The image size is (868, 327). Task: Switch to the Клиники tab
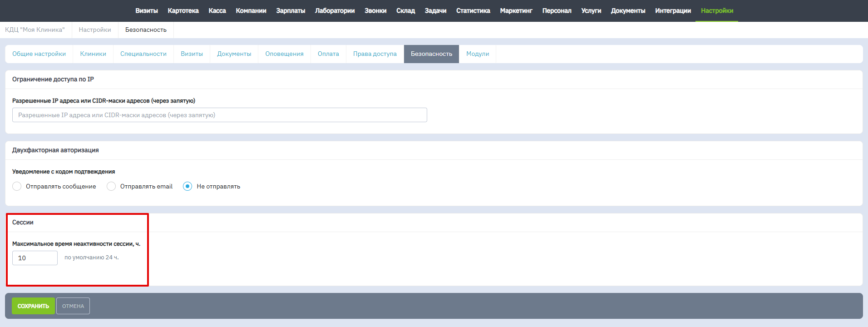pos(93,54)
